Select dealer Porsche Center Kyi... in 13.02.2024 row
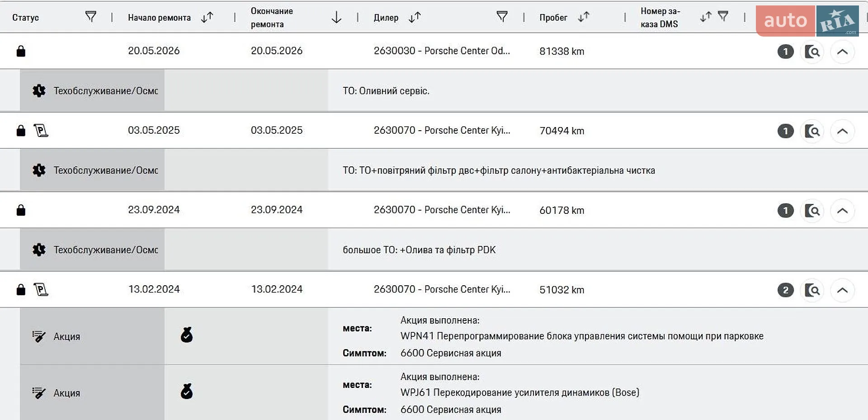Viewport: 868px width, 420px height. click(x=442, y=290)
